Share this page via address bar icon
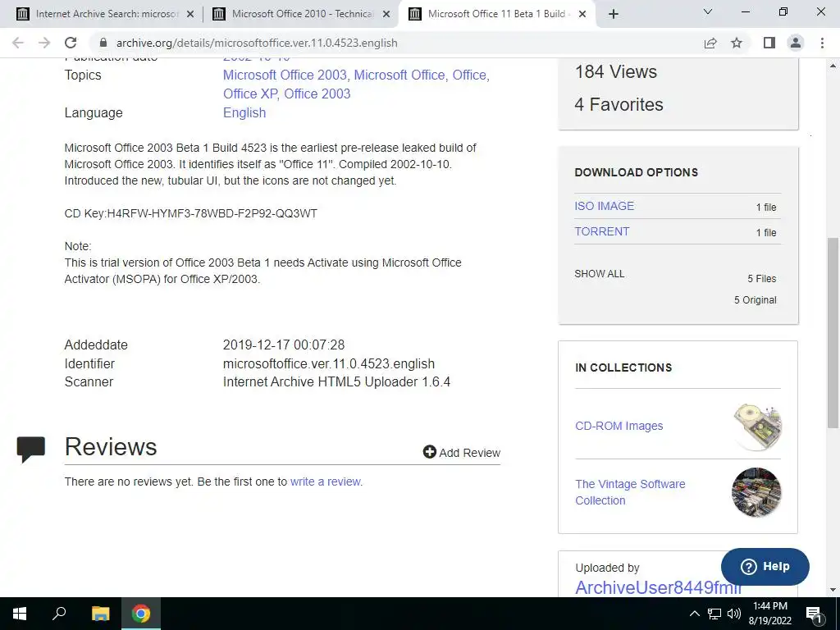 coord(710,43)
